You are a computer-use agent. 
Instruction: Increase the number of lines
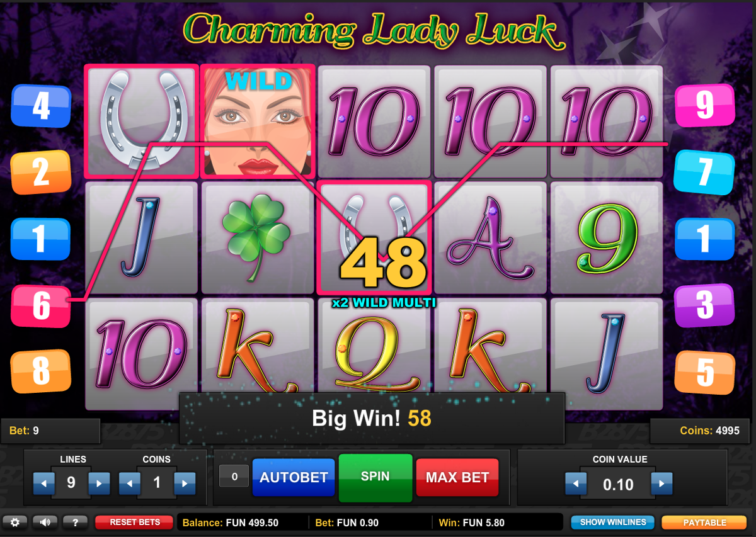click(99, 483)
